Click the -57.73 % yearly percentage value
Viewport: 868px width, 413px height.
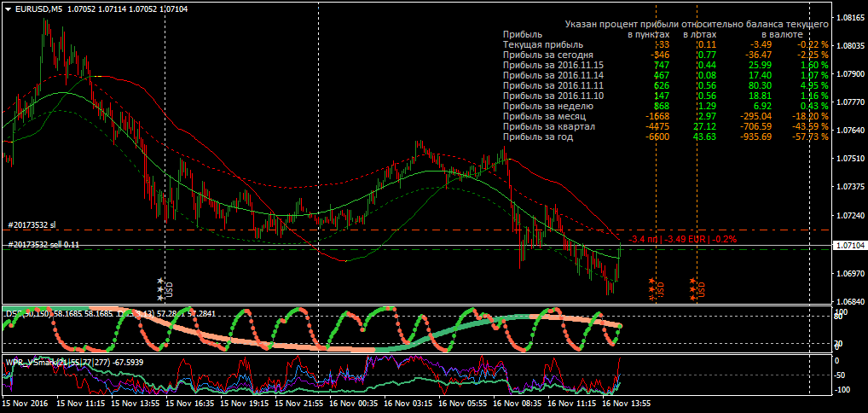point(809,137)
